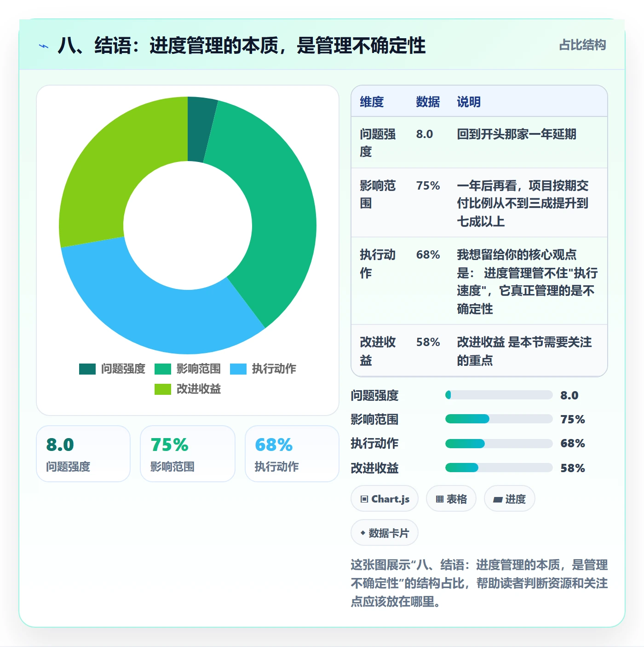Image resolution: width=644 pixels, height=647 pixels.
Task: Click the 维度 column header
Action: 372,102
